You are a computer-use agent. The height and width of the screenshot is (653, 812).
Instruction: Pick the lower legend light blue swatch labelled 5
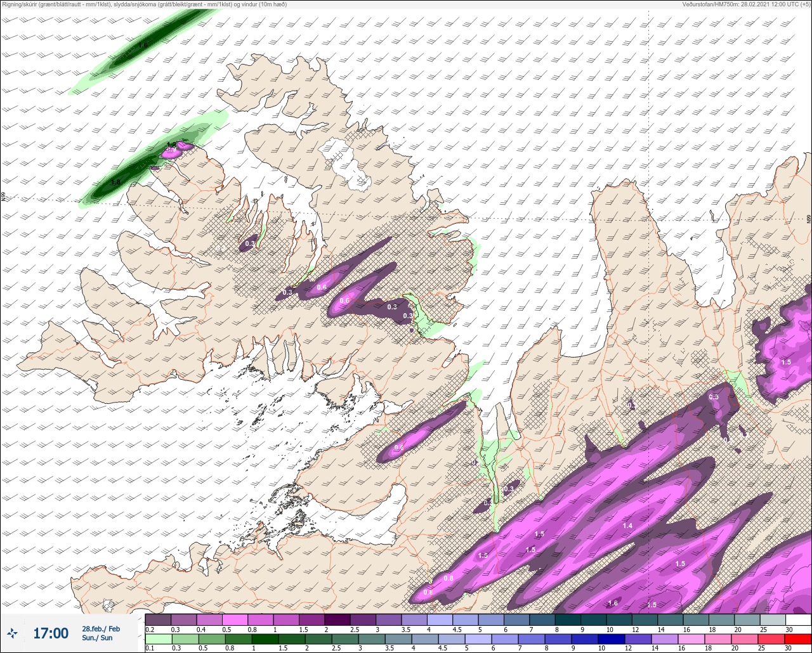pos(478,638)
